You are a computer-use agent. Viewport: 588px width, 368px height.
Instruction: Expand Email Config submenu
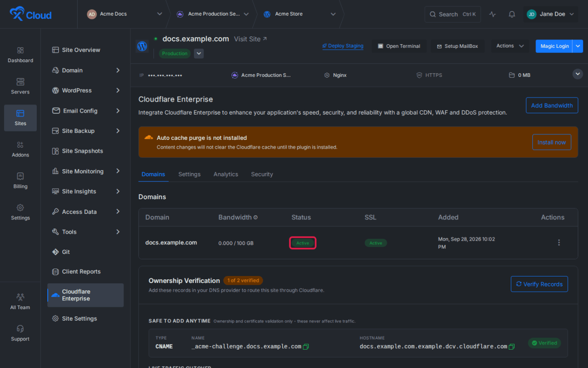pos(118,111)
